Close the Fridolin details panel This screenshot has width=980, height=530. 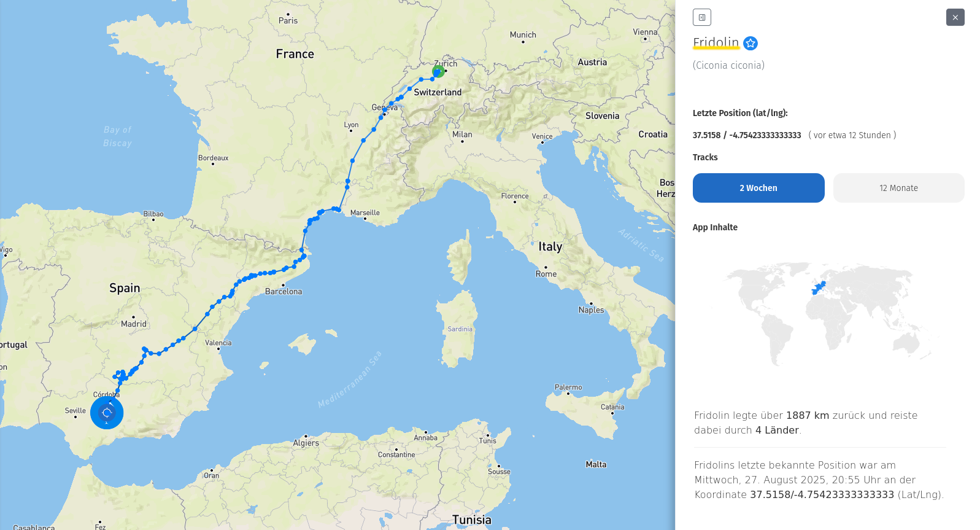point(955,17)
